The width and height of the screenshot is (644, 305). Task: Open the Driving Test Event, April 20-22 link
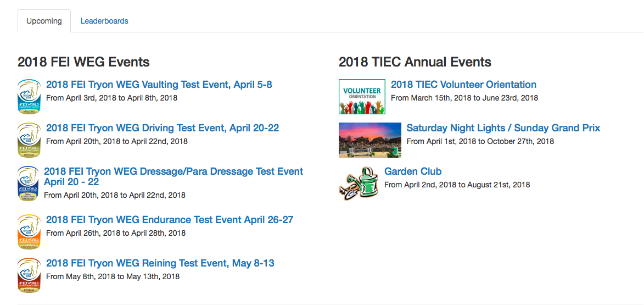point(163,128)
